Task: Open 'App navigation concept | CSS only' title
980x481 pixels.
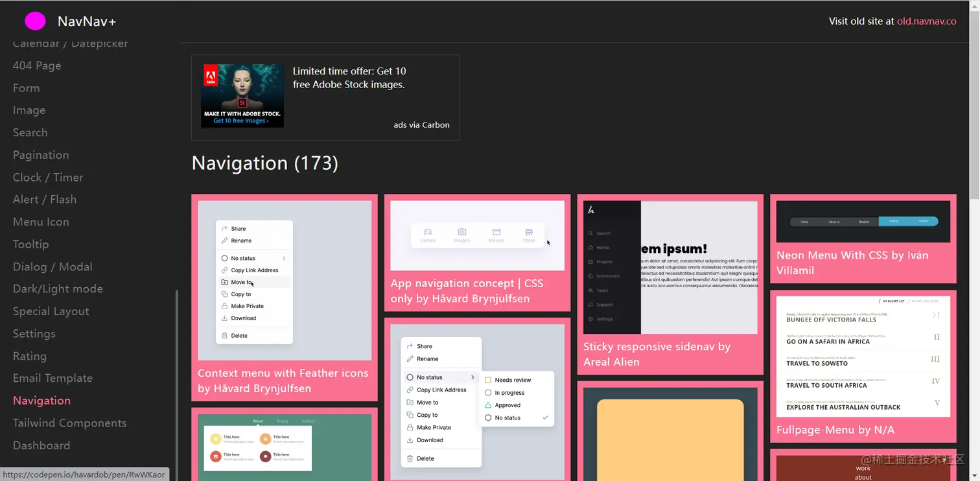Action: pos(467,291)
